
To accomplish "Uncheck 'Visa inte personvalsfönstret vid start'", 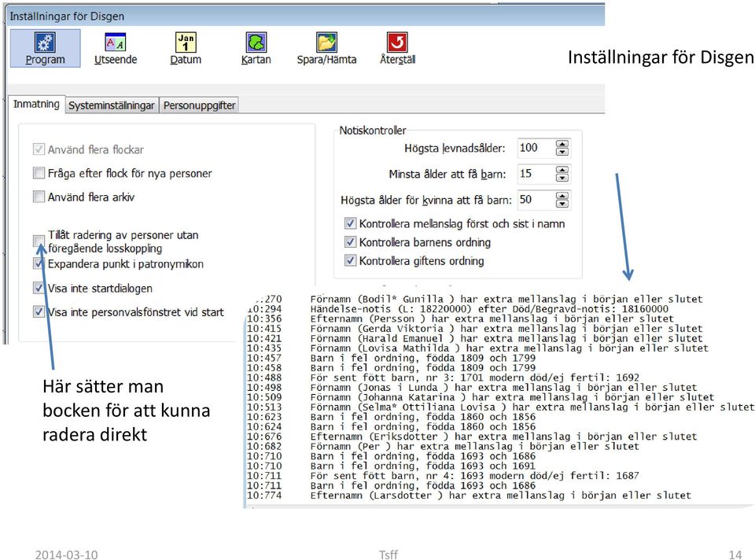I will (x=39, y=312).
